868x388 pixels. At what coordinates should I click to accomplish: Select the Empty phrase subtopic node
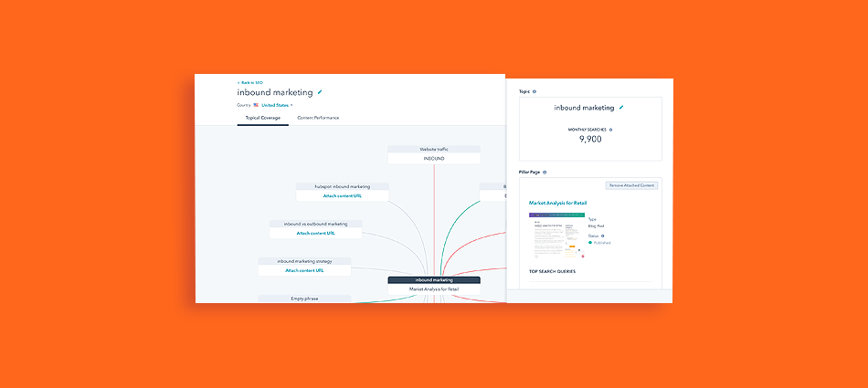pyautogui.click(x=304, y=298)
